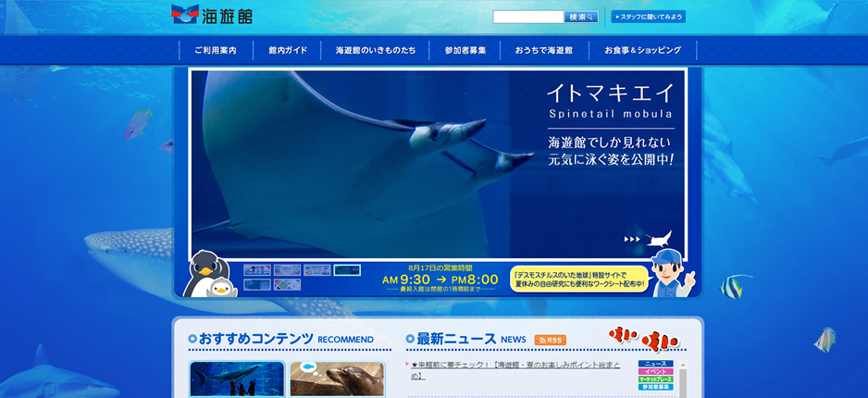Click the 最新ニュース NEWS heading
Screen dimensions: 868x398
(465, 339)
